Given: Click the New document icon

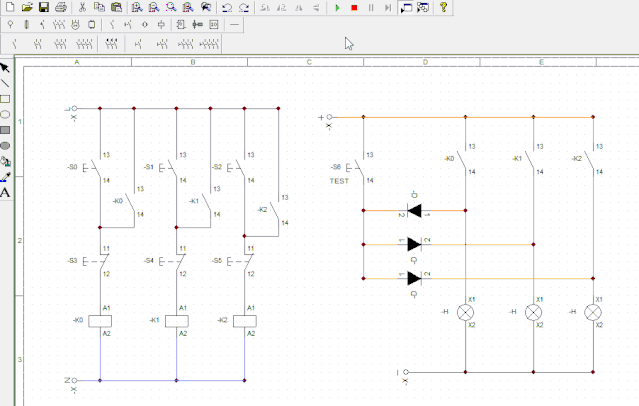Looking at the screenshot, I should [9, 7].
